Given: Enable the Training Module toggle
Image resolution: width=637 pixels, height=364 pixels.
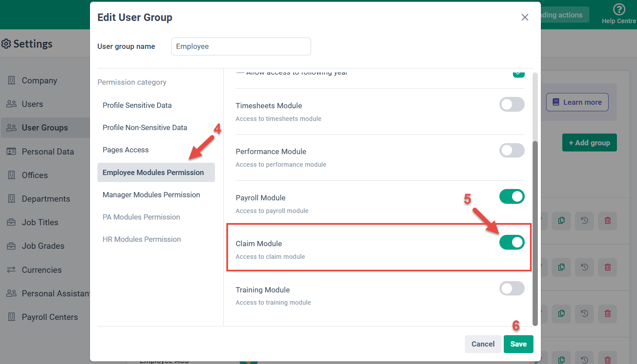Looking at the screenshot, I should pos(512,288).
